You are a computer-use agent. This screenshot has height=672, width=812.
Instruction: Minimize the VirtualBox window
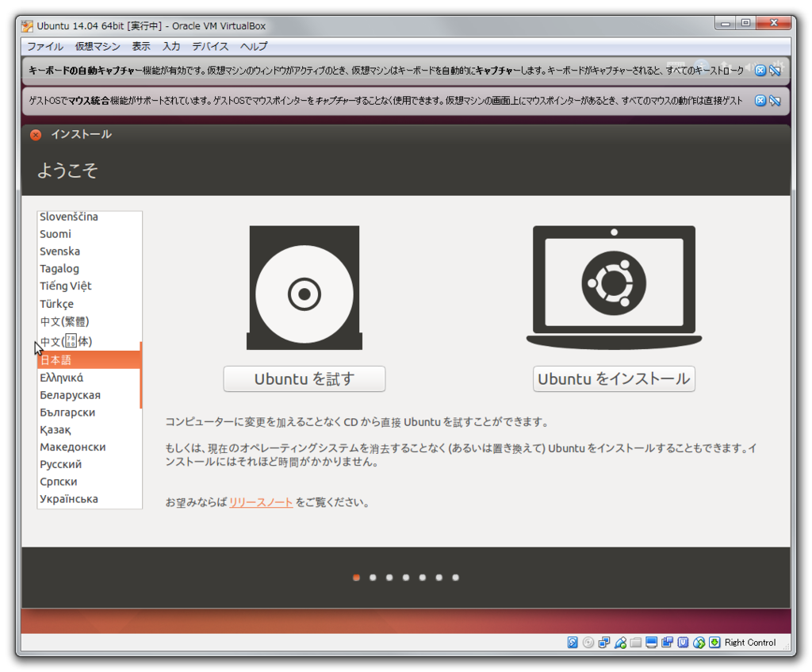[x=726, y=23]
